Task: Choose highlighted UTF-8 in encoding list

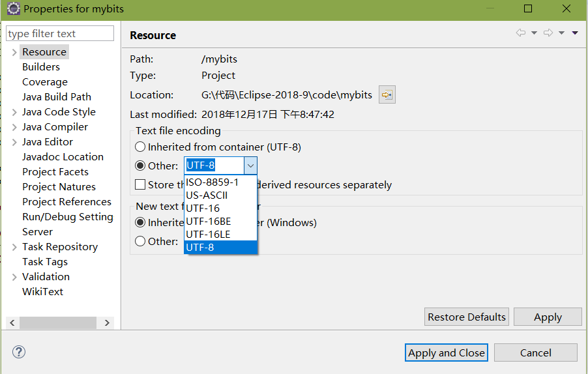Action: pyautogui.click(x=220, y=248)
